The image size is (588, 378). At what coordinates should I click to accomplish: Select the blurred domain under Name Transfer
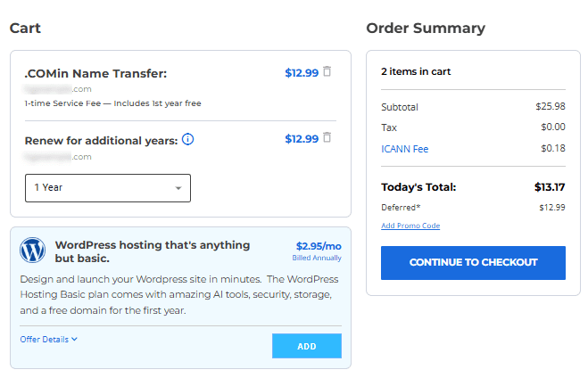58,89
